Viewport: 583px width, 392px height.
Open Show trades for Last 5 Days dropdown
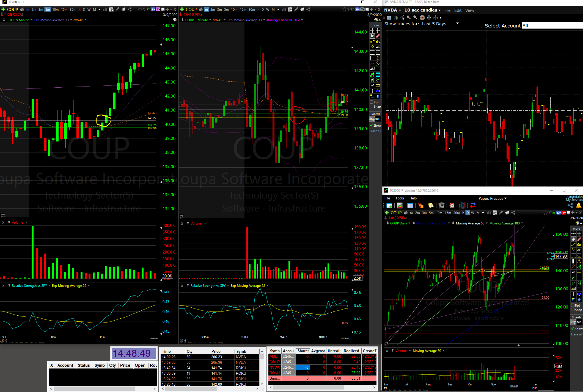pos(457,23)
